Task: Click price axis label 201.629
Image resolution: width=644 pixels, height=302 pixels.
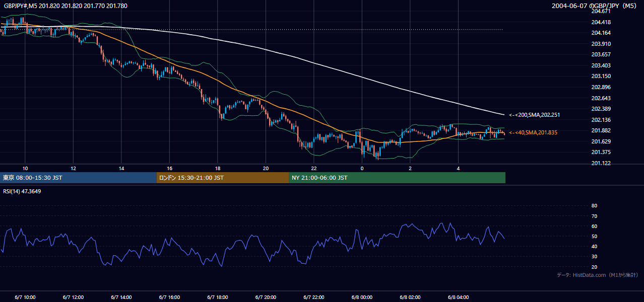Action: [x=601, y=141]
